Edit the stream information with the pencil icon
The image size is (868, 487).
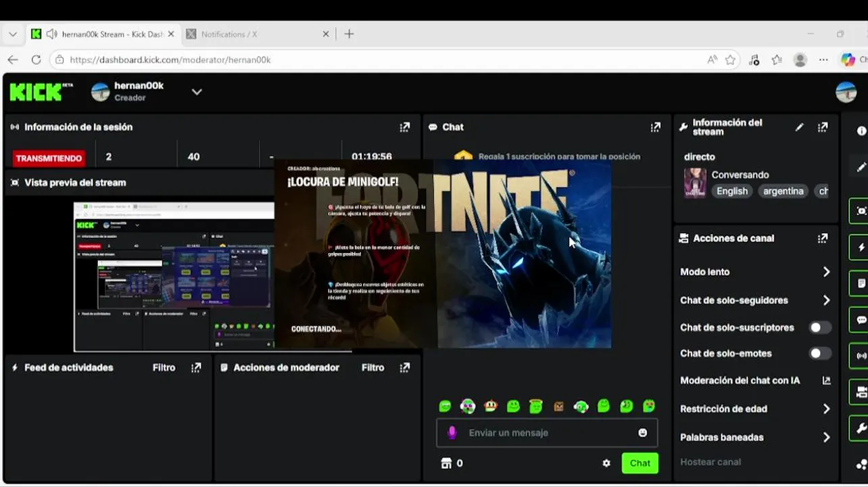[x=800, y=127]
